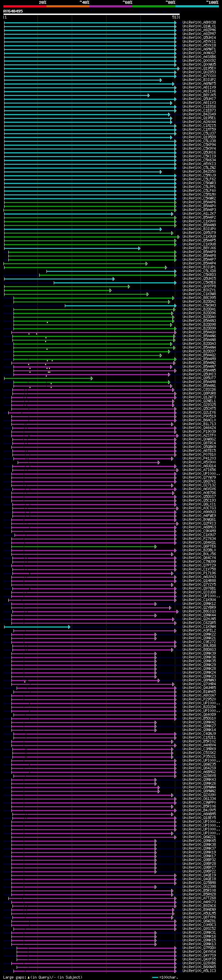Viewport: 222px width, 980px height.
Task: Click the cyan ~100% identity legend segment
Action: click(x=197, y=6)
